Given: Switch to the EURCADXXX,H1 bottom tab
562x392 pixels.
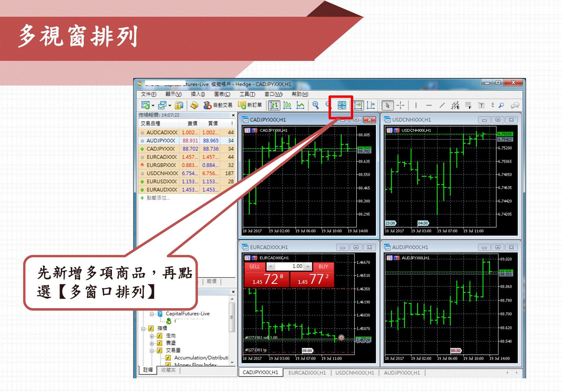Looking at the screenshot, I should click(307, 373).
